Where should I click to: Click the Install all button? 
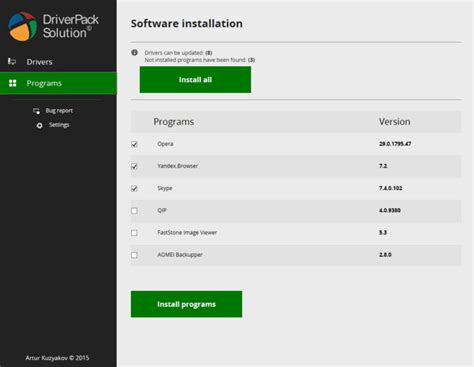pos(195,80)
